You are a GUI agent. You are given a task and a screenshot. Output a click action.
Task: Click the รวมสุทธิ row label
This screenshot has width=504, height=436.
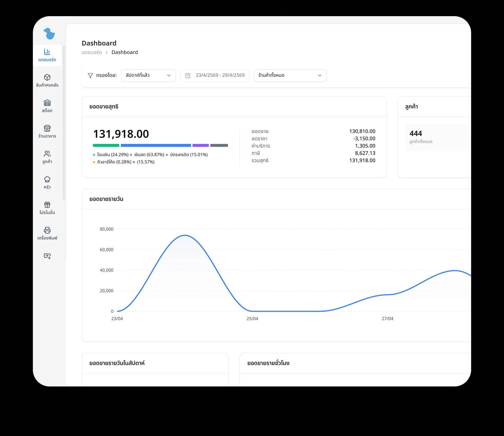pos(260,161)
